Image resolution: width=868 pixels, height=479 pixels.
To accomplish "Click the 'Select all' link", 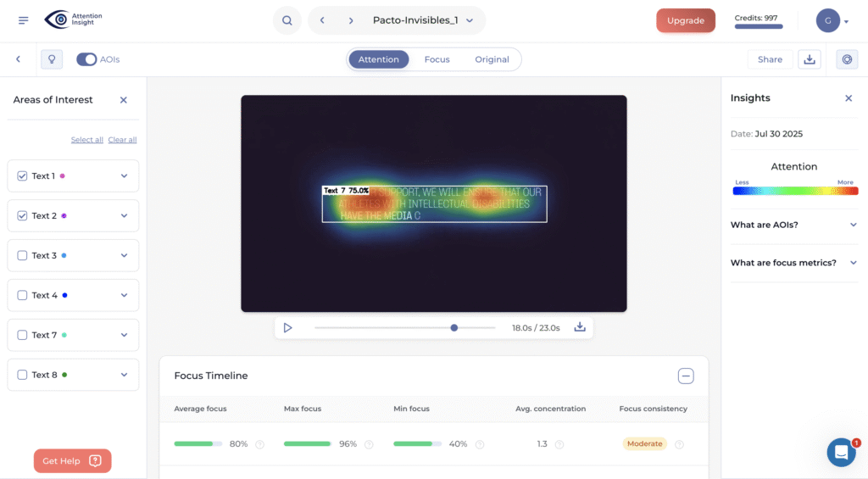I will [86, 140].
